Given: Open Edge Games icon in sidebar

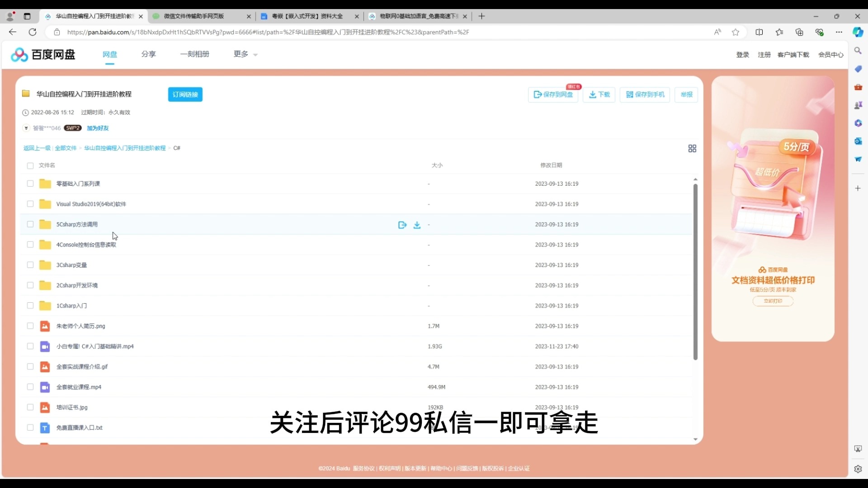Looking at the screenshot, I should click(858, 105).
